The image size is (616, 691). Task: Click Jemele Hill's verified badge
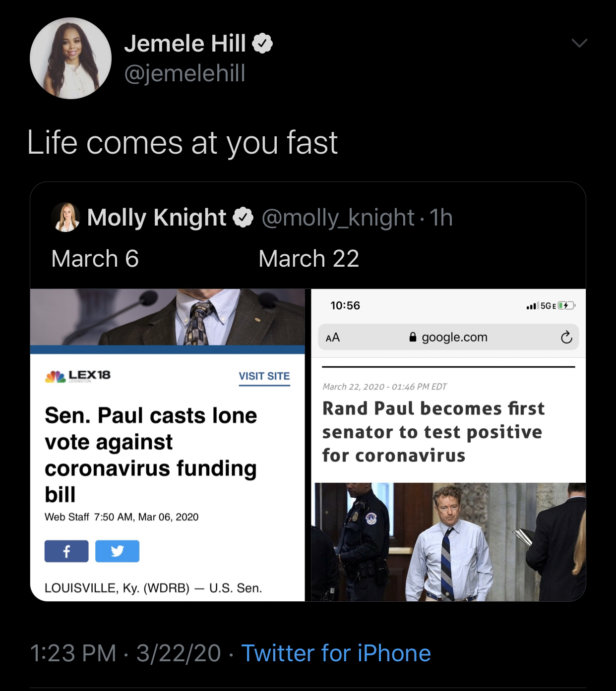pyautogui.click(x=262, y=44)
